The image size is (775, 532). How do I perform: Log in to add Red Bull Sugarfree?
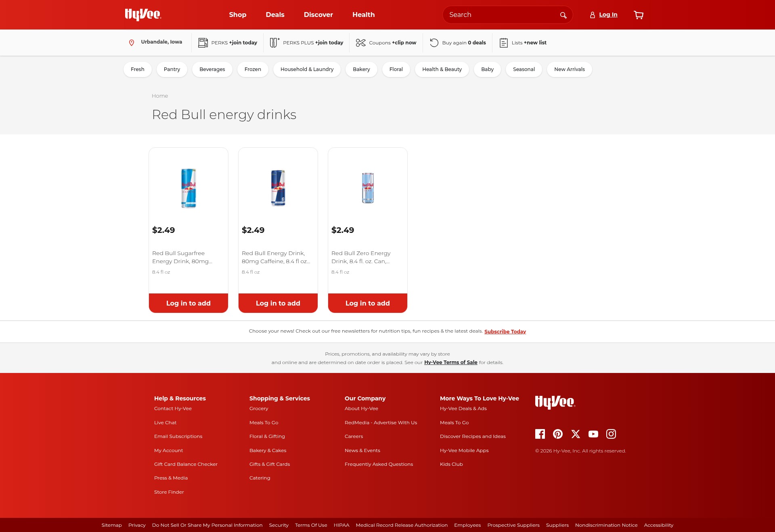click(189, 303)
